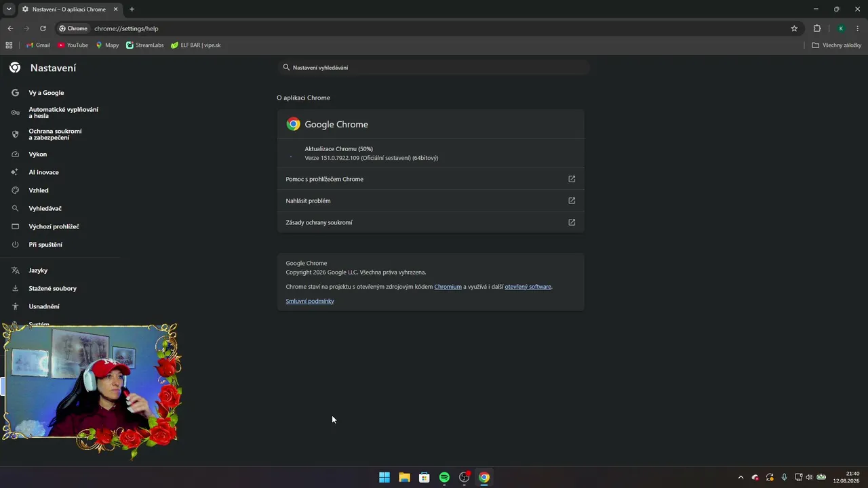This screenshot has height=488, width=868.
Task: Open the Gmail bookmark
Action: pos(38,45)
